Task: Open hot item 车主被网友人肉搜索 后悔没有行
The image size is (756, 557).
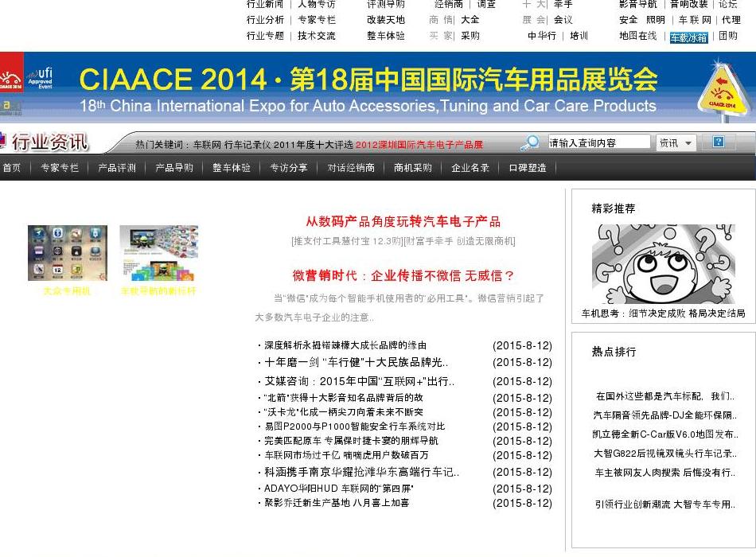Action: [x=665, y=473]
